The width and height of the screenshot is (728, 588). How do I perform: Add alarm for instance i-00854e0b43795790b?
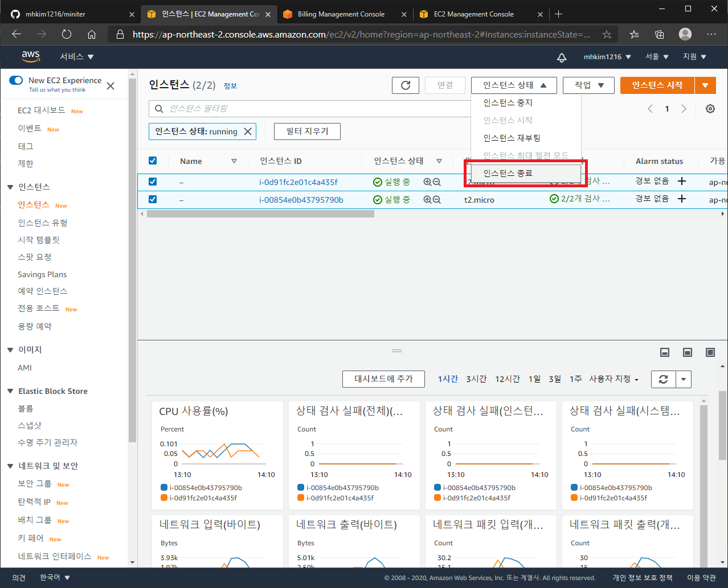coord(682,199)
